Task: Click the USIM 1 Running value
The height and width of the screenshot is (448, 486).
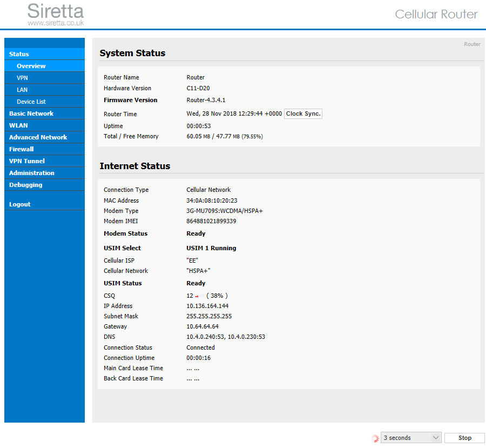Action: coord(211,248)
